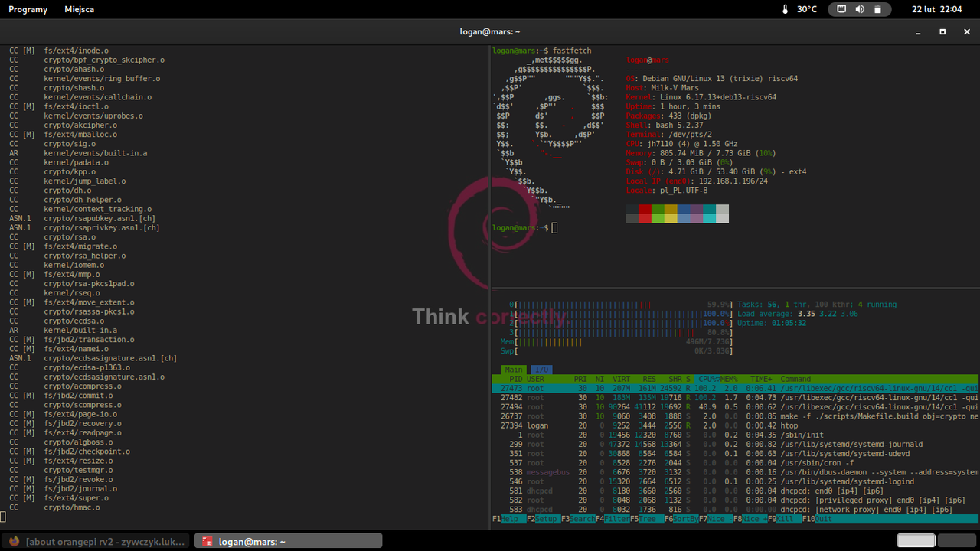Screen dimensions: 980x551
Task: Switch to the I/O tab in htop
Action: pyautogui.click(x=541, y=370)
